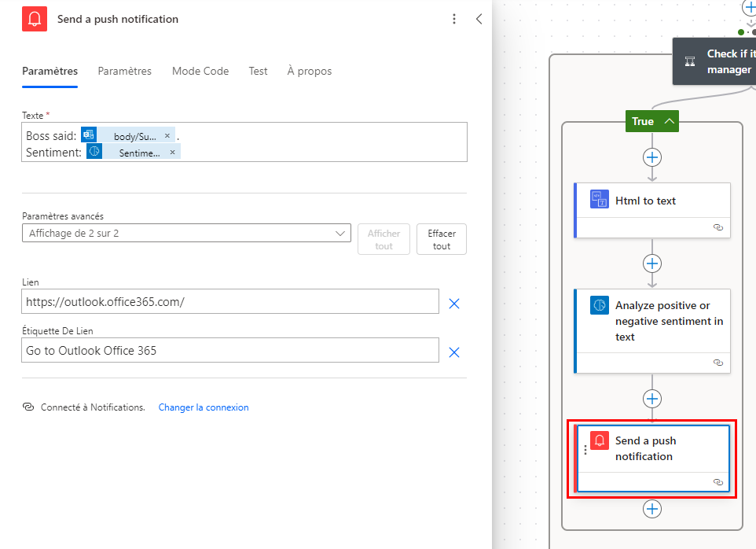The image size is (756, 549).
Task: Click Changer la connexion link
Action: (x=204, y=407)
